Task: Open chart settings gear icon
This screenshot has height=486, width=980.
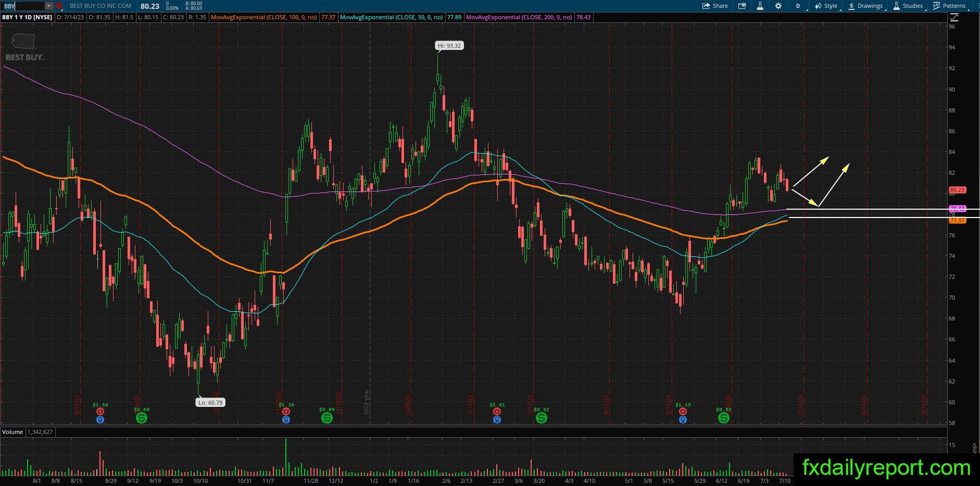Action: tap(778, 6)
